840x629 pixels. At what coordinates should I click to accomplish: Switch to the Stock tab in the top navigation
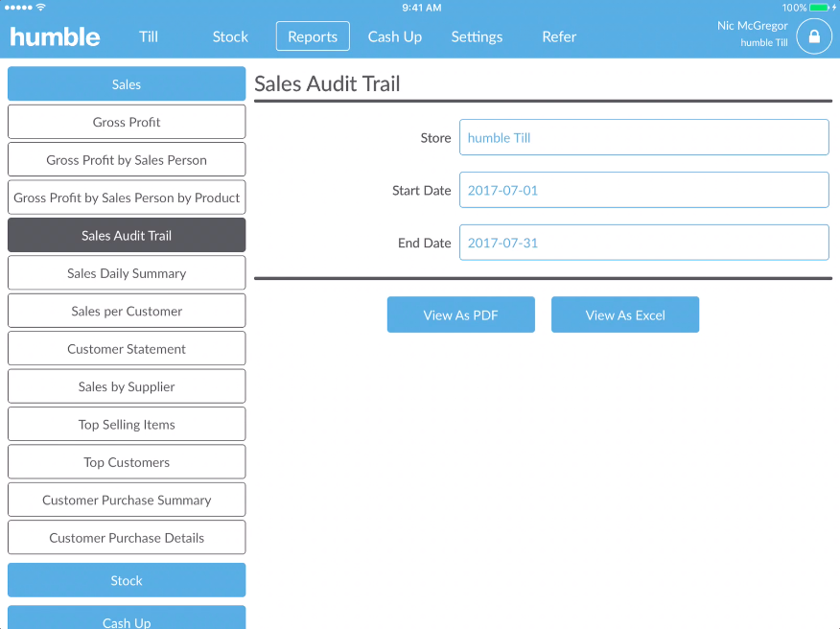tap(230, 36)
